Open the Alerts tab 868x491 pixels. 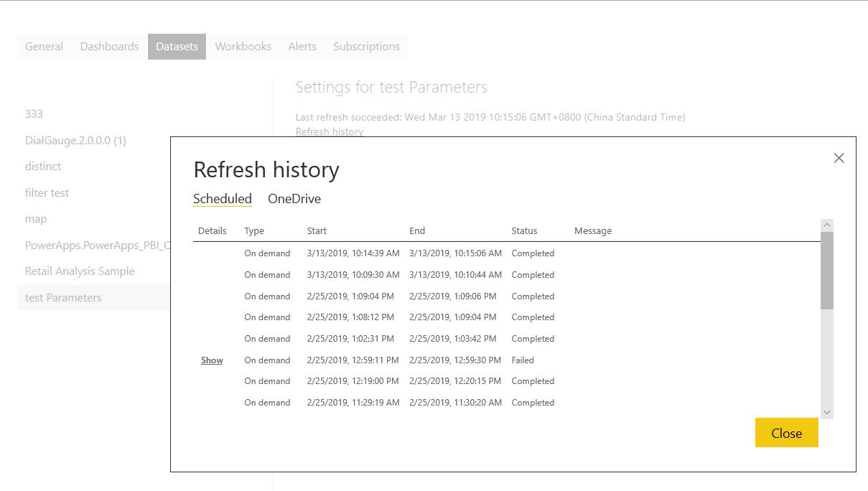(x=302, y=47)
